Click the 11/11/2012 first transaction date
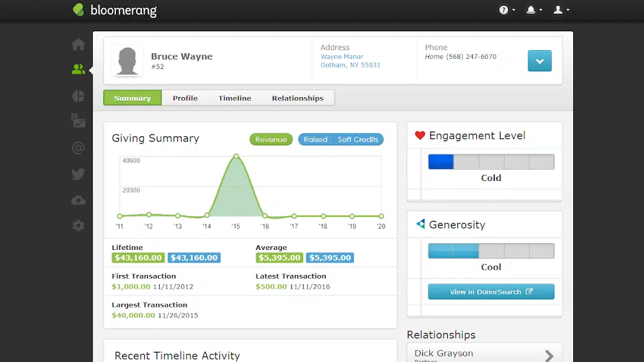The image size is (644, 362). [x=173, y=286]
